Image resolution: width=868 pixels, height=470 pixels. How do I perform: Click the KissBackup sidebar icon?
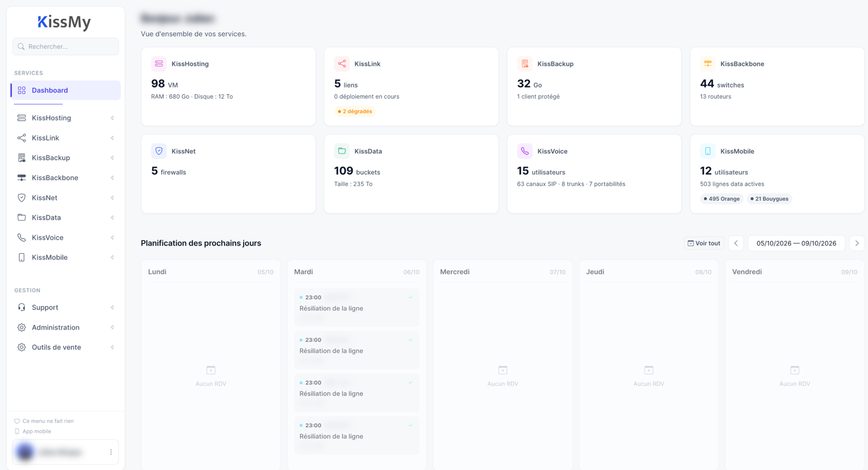point(22,158)
